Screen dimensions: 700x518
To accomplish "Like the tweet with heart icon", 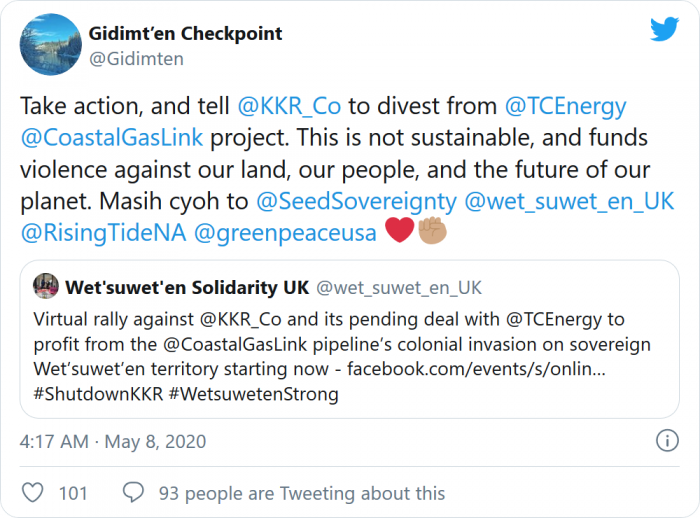I will click(33, 493).
